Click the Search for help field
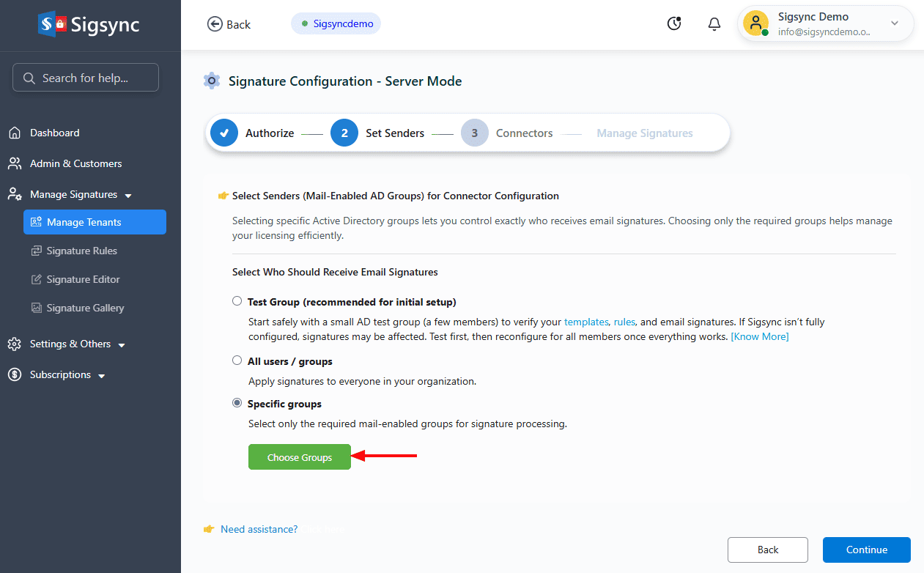Image resolution: width=924 pixels, height=573 pixels. tap(86, 78)
